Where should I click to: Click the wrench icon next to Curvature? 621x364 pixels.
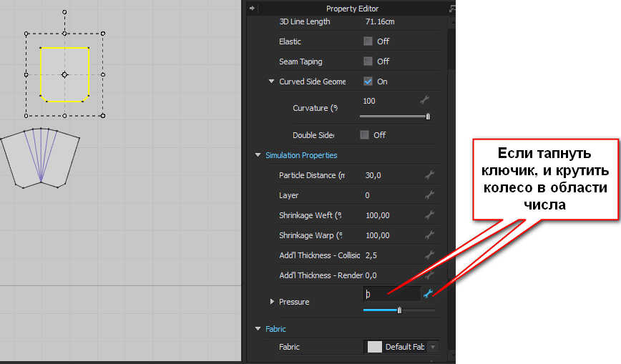click(424, 100)
